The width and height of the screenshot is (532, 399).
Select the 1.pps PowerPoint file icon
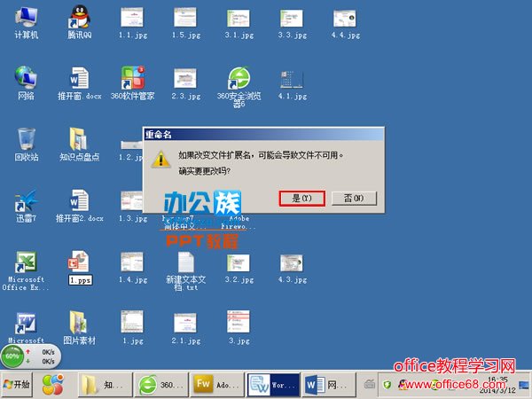79,262
